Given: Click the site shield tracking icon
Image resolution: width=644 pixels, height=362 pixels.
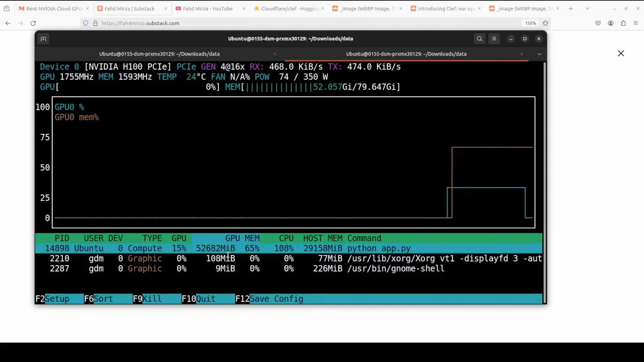Looking at the screenshot, I should tap(85, 23).
